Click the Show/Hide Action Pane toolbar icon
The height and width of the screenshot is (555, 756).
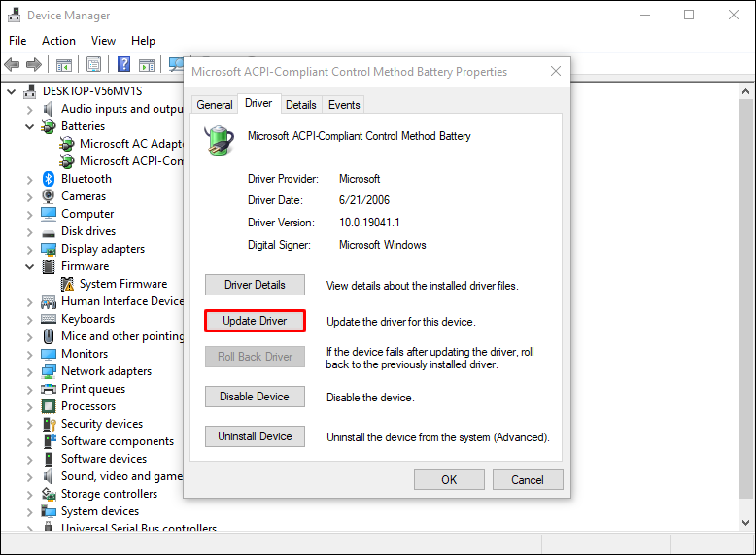pyautogui.click(x=147, y=64)
